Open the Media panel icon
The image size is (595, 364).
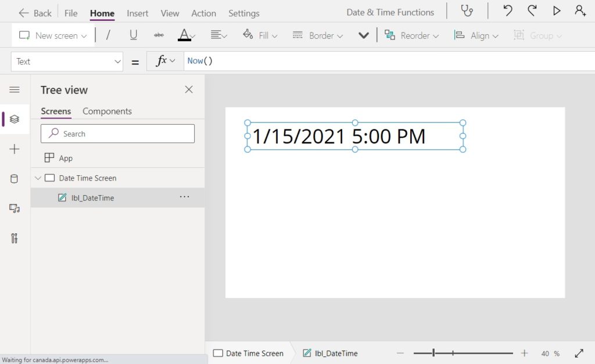[15, 207]
